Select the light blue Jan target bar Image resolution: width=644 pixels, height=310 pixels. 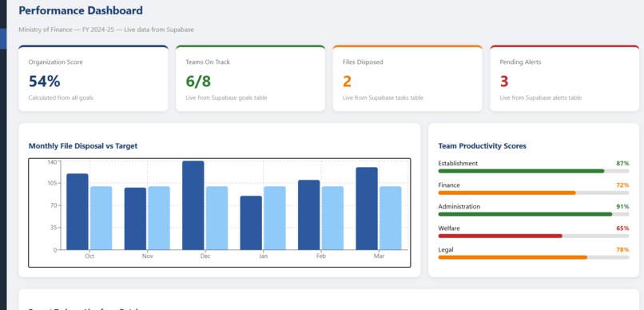[275, 218]
